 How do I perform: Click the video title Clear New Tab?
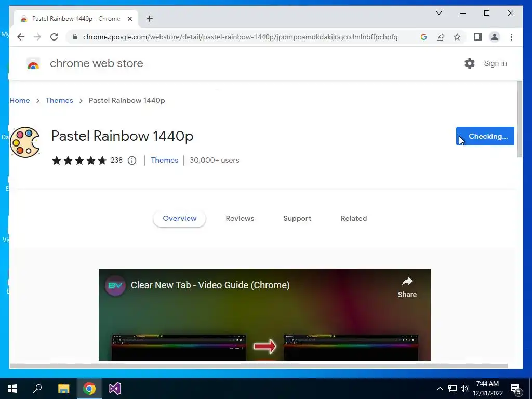(210, 285)
